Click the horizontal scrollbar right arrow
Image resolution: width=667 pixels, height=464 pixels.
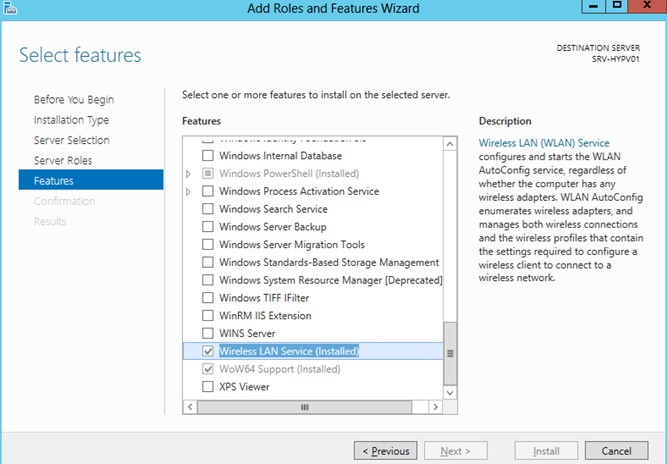[435, 408]
